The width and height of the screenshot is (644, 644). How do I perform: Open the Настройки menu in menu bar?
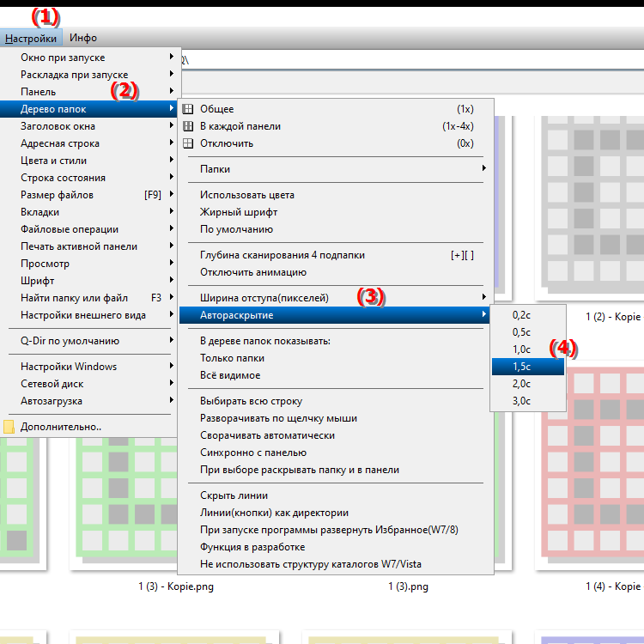pyautogui.click(x=31, y=38)
